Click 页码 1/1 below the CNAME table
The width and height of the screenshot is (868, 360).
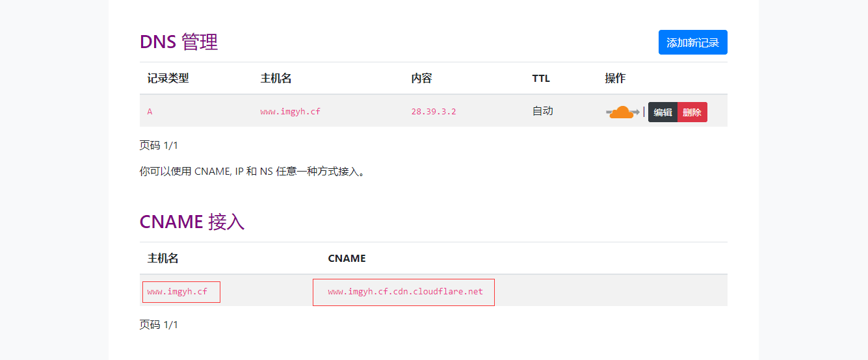pos(159,324)
